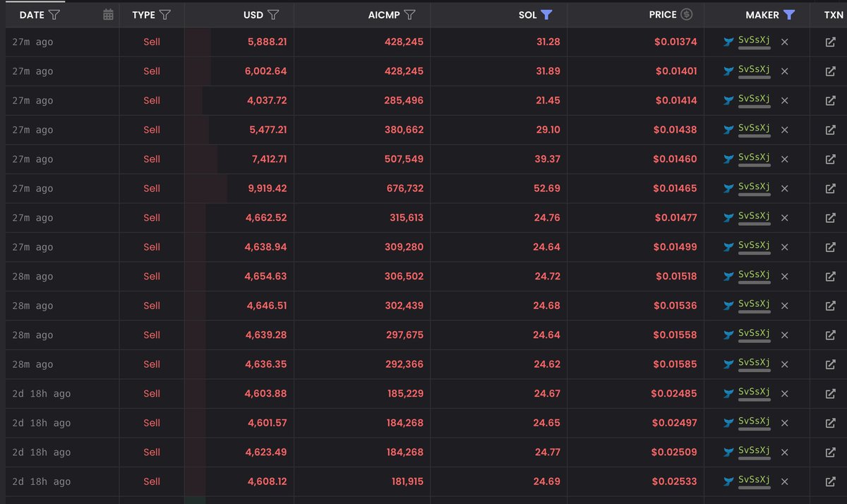Remove maker filter in $0.01465 row
Image resolution: width=847 pixels, height=504 pixels.
coord(784,188)
